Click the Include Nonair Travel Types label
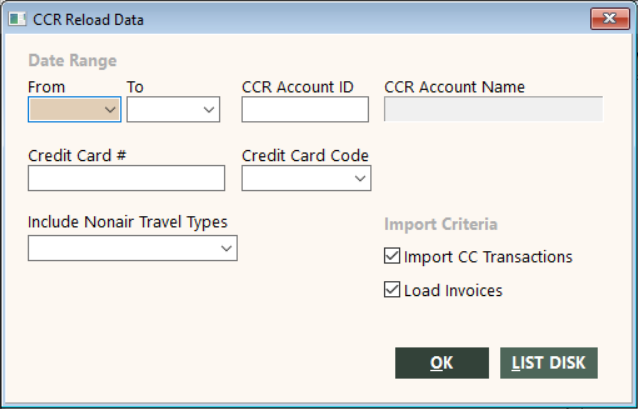 [x=128, y=222]
